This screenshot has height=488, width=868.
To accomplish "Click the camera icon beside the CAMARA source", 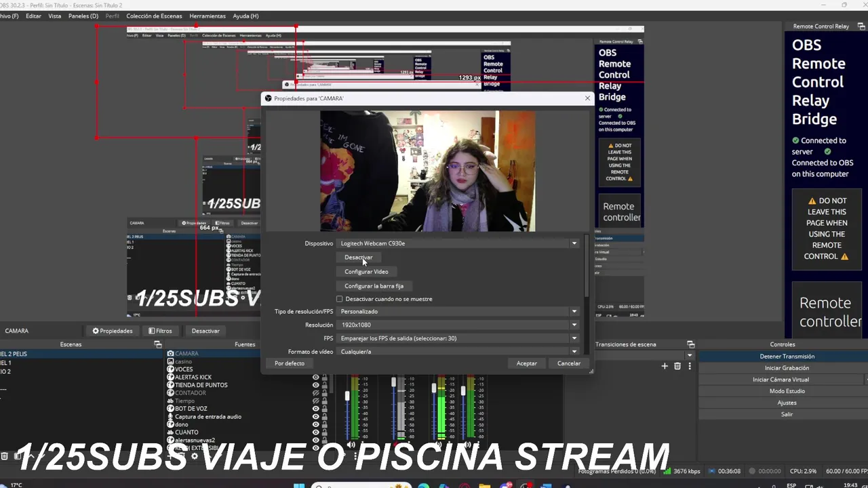I will (x=170, y=353).
